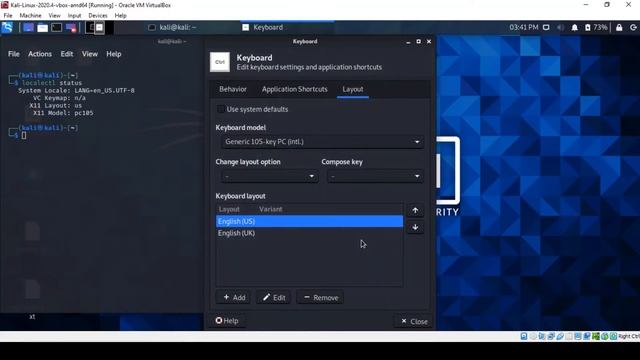Open the file manager panel launcher
Image resolution: width=640 pixels, height=360 pixels.
pyautogui.click(x=42, y=28)
